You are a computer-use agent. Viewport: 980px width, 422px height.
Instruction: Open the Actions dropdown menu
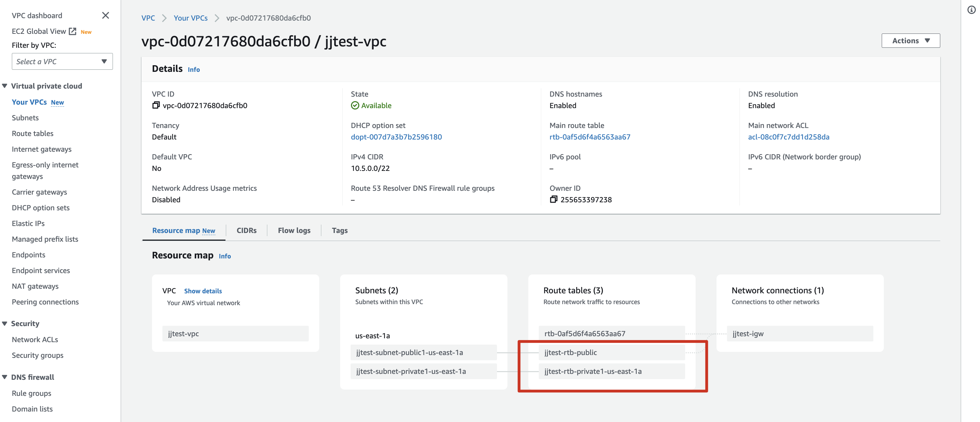910,41
